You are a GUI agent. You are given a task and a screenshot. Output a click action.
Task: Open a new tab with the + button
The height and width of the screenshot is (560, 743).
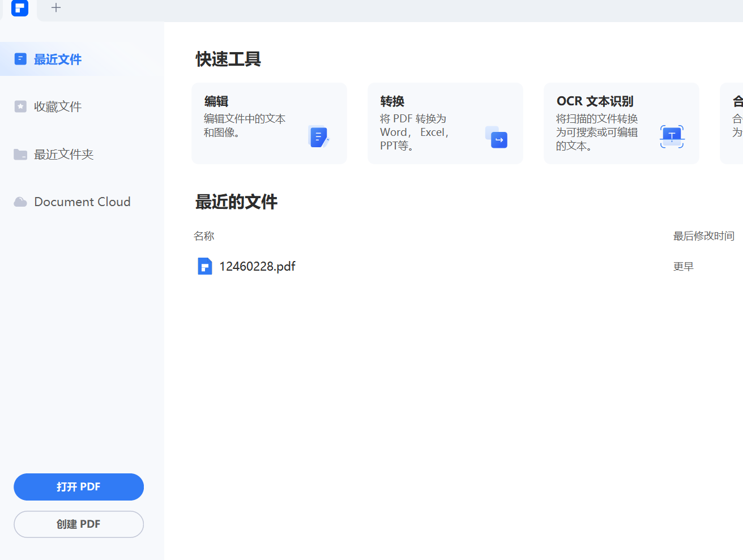point(55,8)
